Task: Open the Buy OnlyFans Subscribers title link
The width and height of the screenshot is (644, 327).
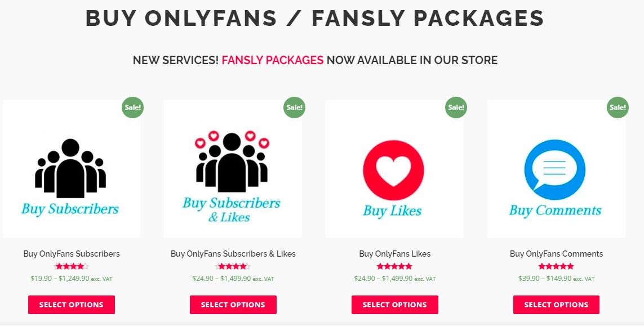Action: tap(72, 254)
